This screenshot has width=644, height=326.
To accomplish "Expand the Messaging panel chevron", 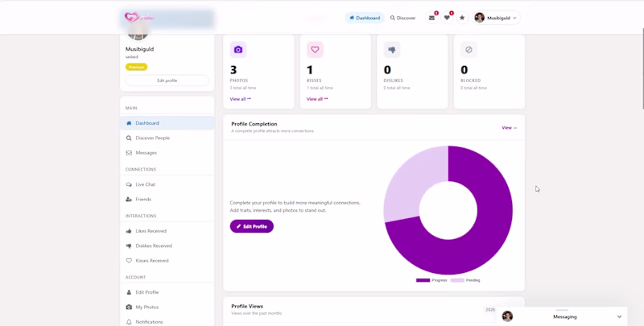I will pyautogui.click(x=619, y=317).
